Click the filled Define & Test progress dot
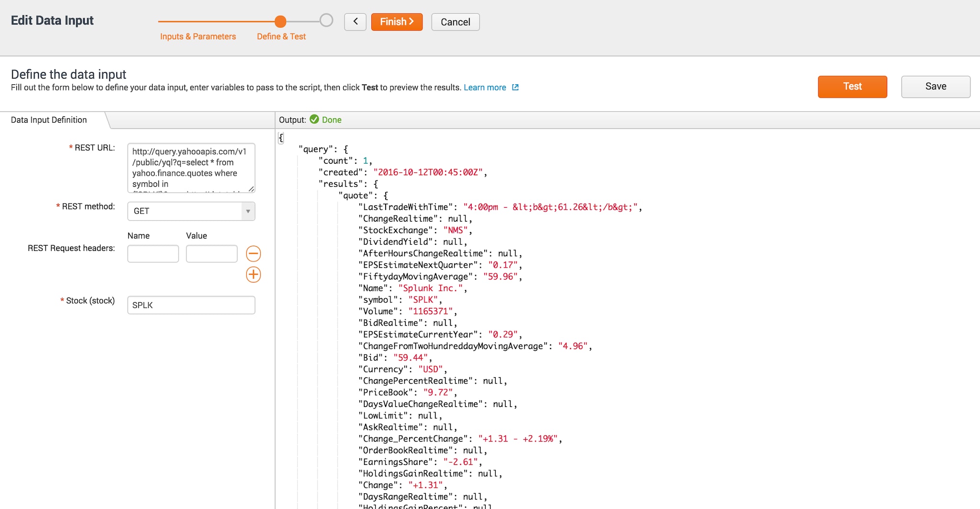 (280, 21)
